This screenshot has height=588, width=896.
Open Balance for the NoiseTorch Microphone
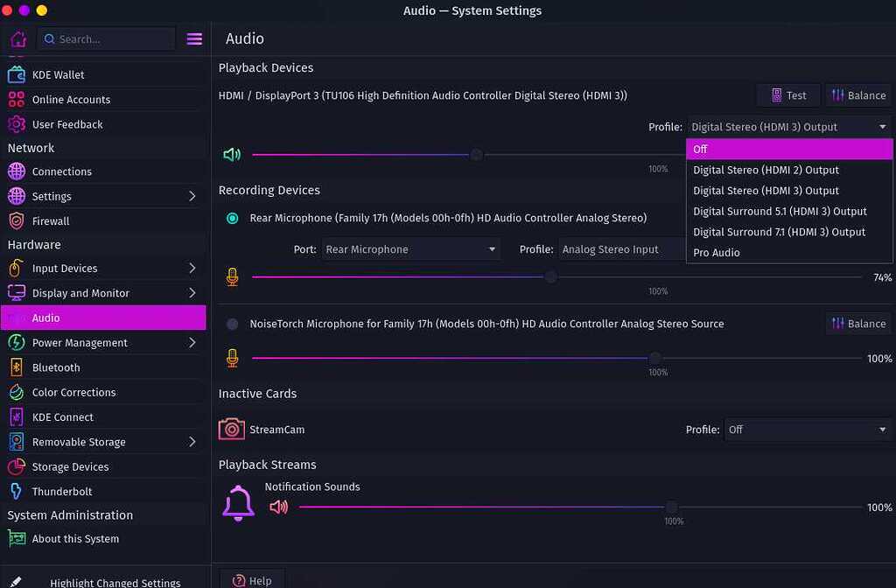[x=857, y=324]
